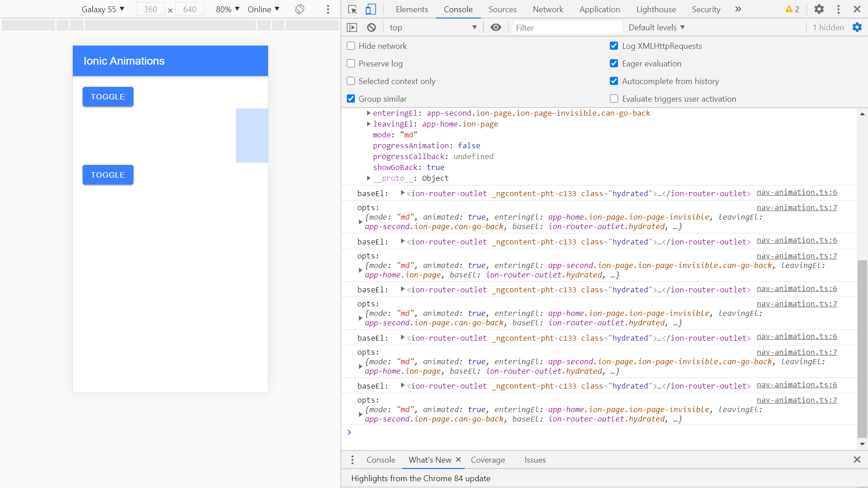Open device toolbar more options menu

(x=328, y=9)
